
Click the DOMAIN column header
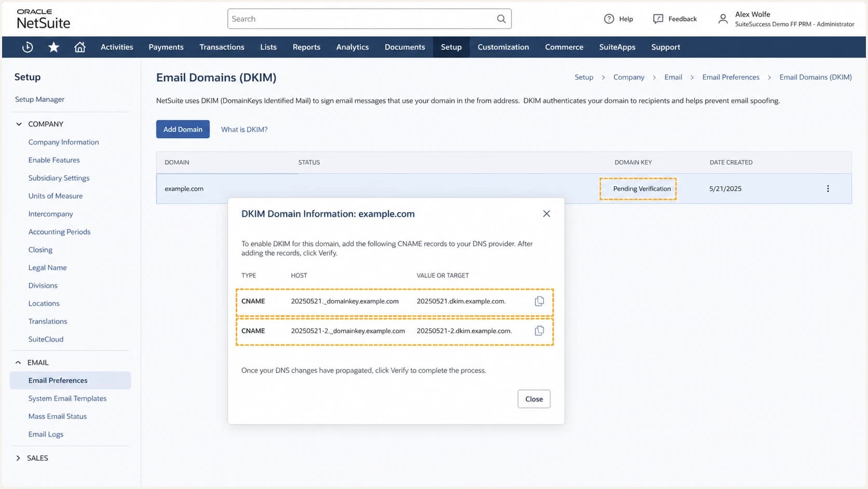pos(177,163)
